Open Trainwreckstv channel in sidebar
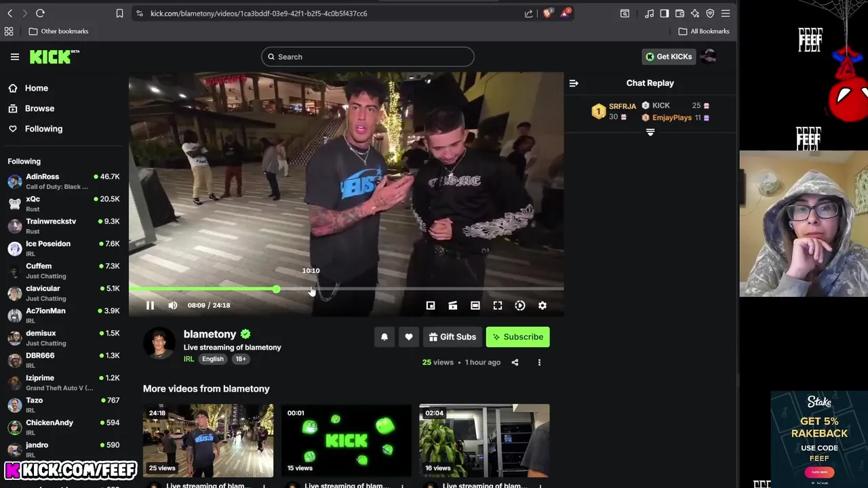The height and width of the screenshot is (488, 868). 64,226
